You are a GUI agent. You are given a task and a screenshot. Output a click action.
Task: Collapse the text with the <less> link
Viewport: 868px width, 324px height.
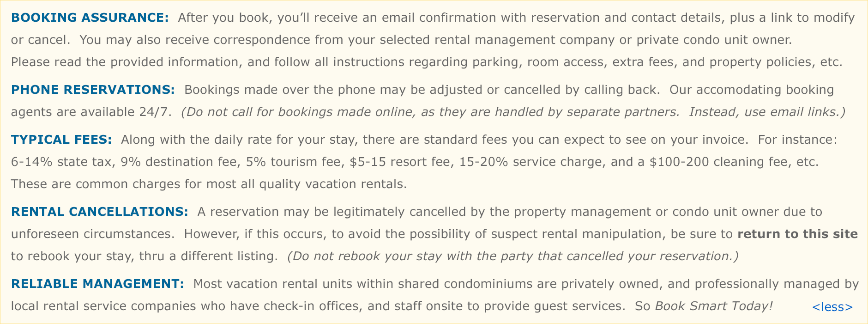[x=832, y=307]
